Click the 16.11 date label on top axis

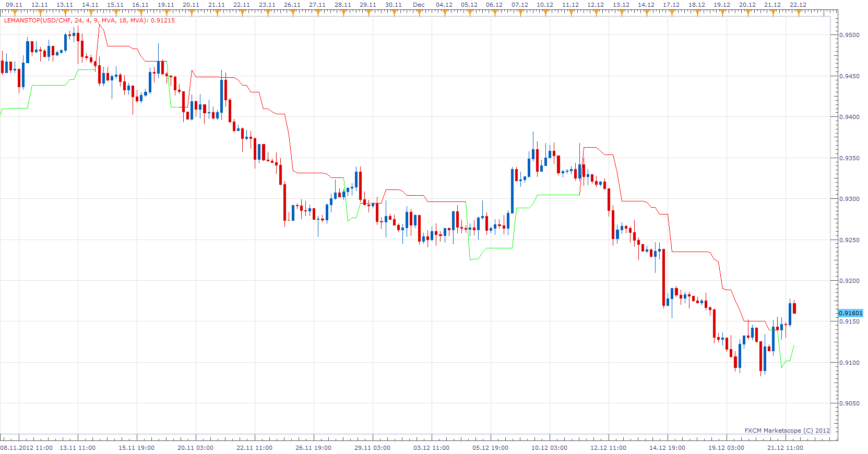[x=140, y=5]
